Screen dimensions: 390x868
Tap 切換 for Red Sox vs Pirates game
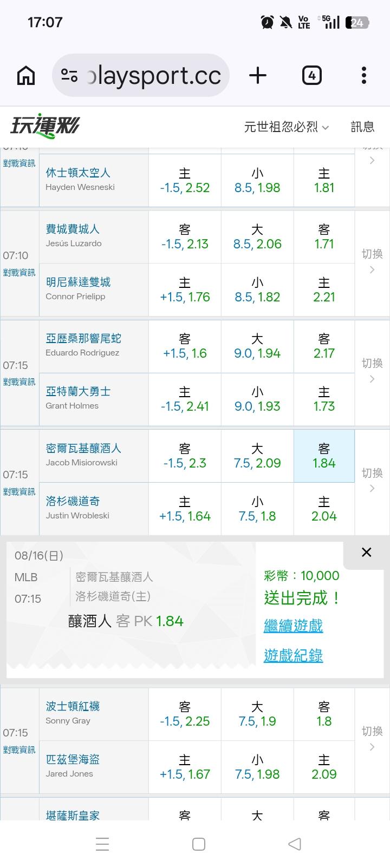[x=372, y=739]
